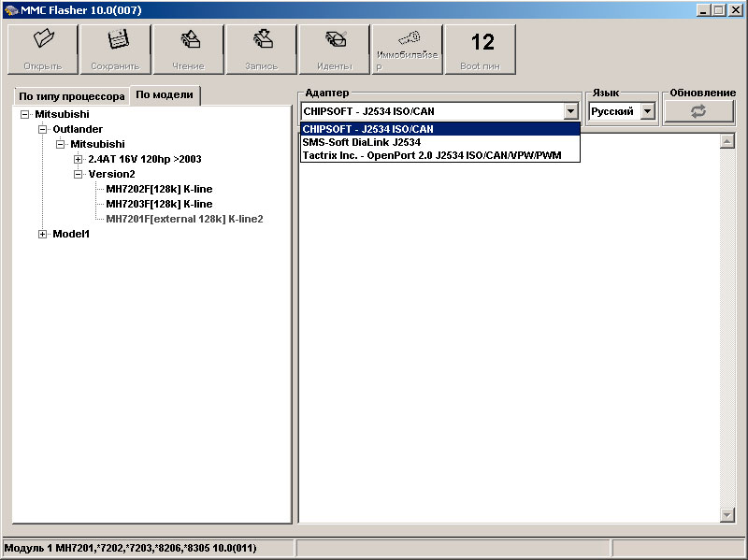This screenshot has height=560, width=748.
Task: Open the Язык language dropdown
Action: pyautogui.click(x=647, y=111)
